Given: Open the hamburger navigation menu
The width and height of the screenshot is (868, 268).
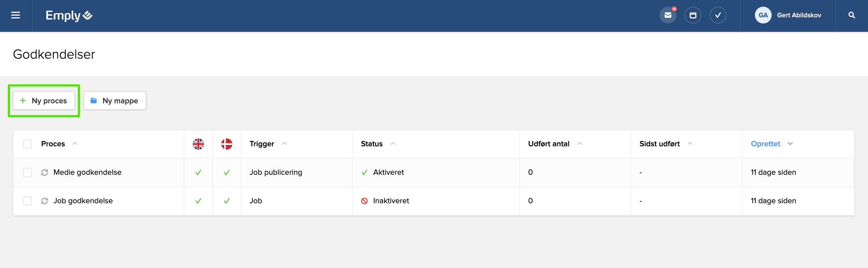Looking at the screenshot, I should coord(16,15).
